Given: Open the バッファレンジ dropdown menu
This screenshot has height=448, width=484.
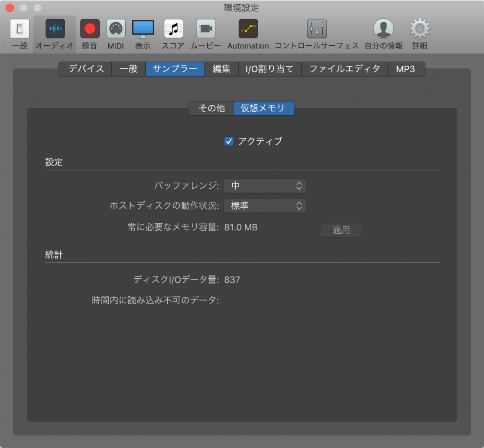Looking at the screenshot, I should point(265,186).
